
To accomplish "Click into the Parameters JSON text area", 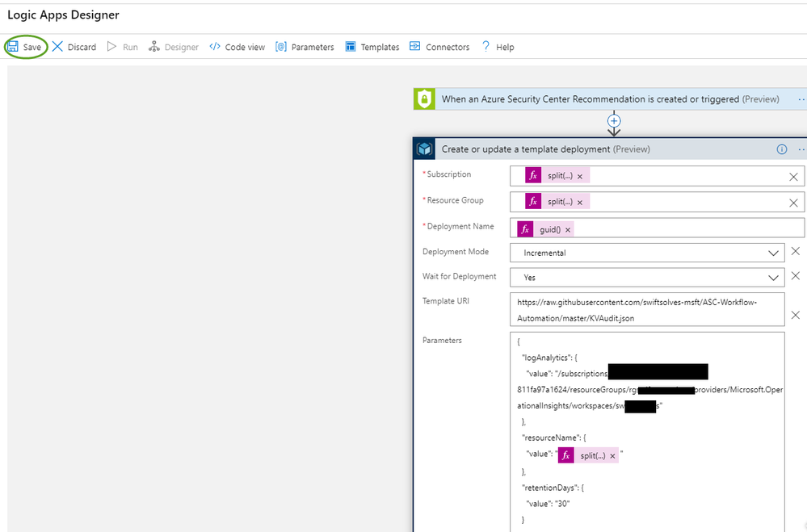I will tap(647, 432).
